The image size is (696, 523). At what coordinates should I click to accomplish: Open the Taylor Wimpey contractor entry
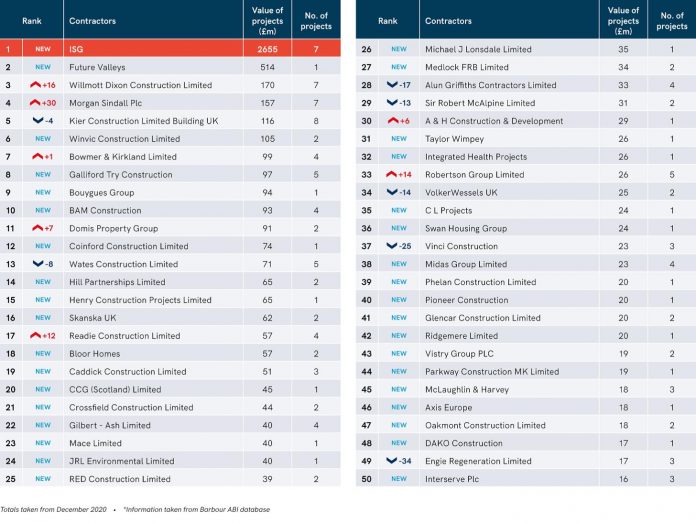click(x=454, y=139)
